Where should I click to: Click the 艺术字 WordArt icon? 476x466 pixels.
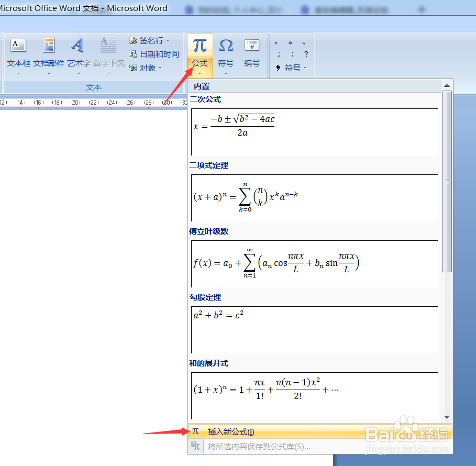pos(78,46)
